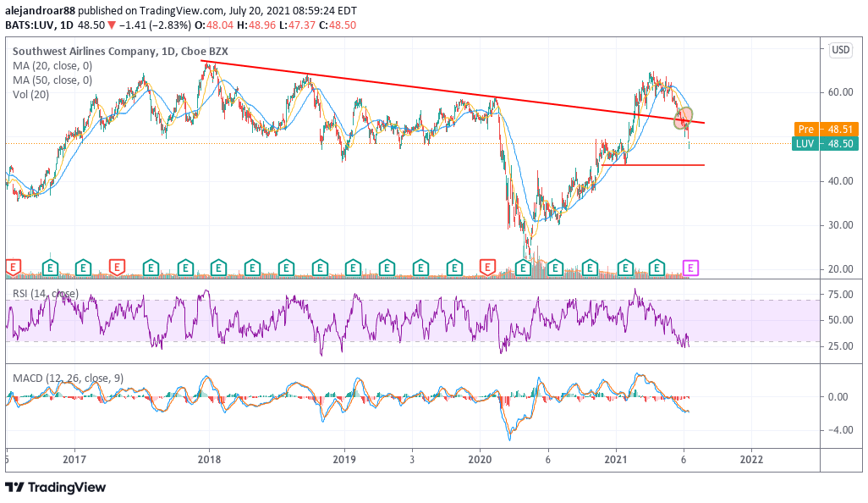The width and height of the screenshot is (868, 503).
Task: Click the 2017 time axis label
Action: point(74,459)
